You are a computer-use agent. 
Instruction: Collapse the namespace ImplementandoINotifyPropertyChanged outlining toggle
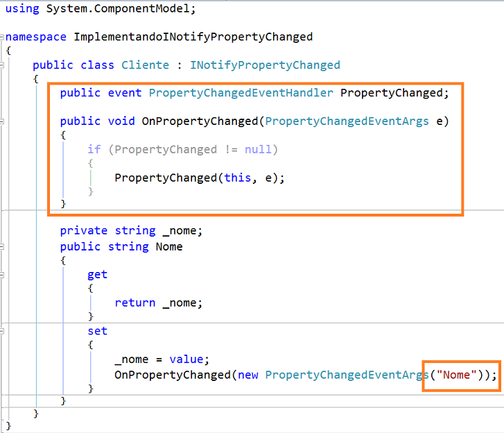pyautogui.click(x=1, y=37)
